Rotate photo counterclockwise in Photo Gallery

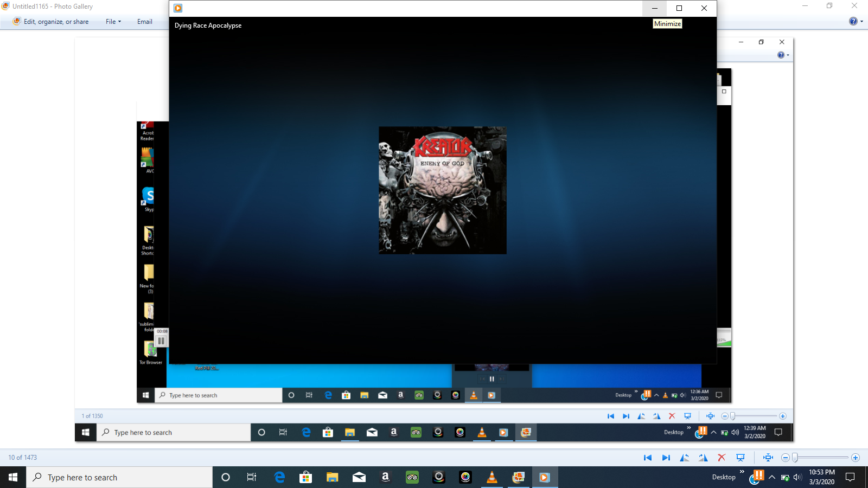(685, 458)
